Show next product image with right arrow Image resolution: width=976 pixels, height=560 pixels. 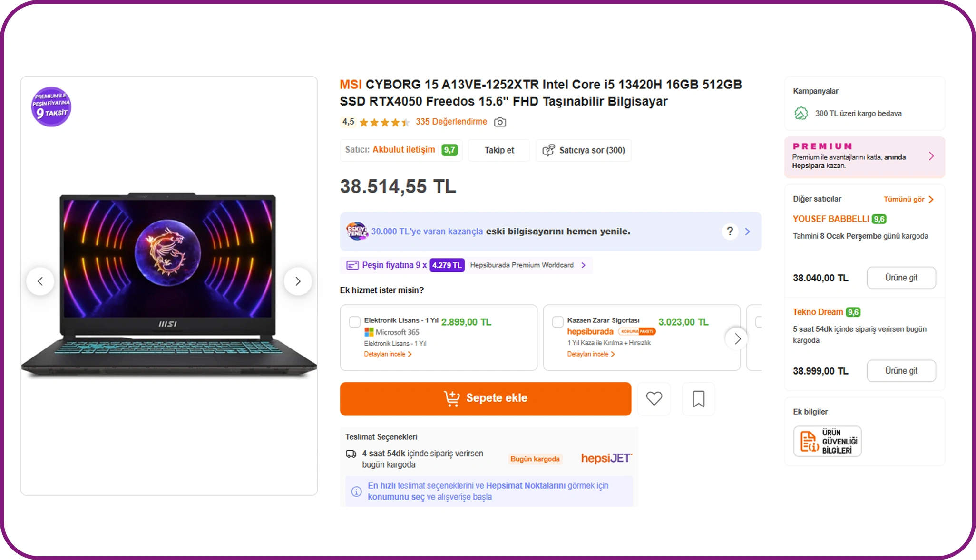tap(298, 281)
